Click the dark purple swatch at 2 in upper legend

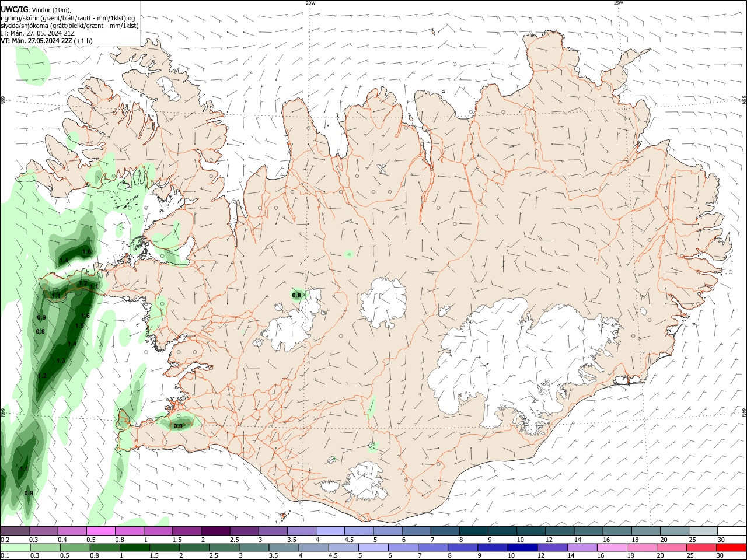tap(214, 531)
